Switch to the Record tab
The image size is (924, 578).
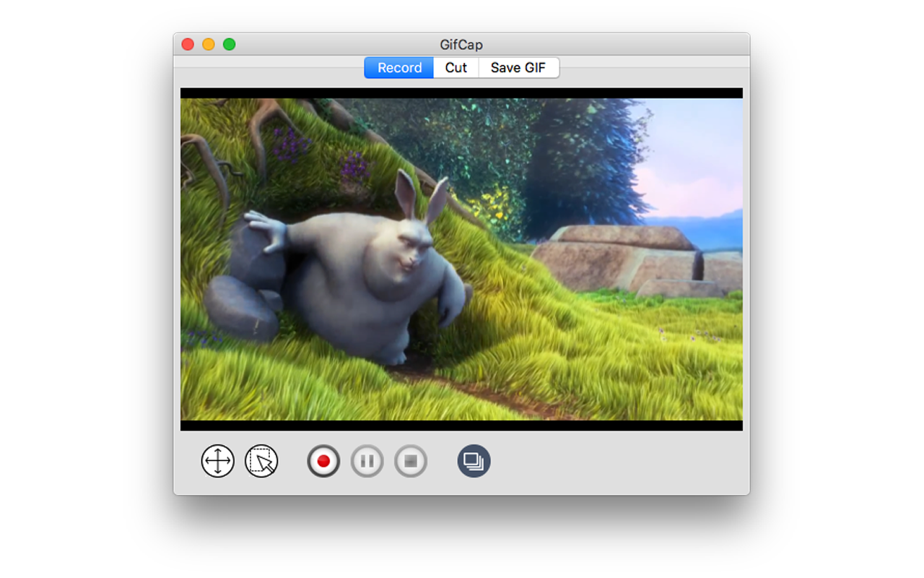399,68
